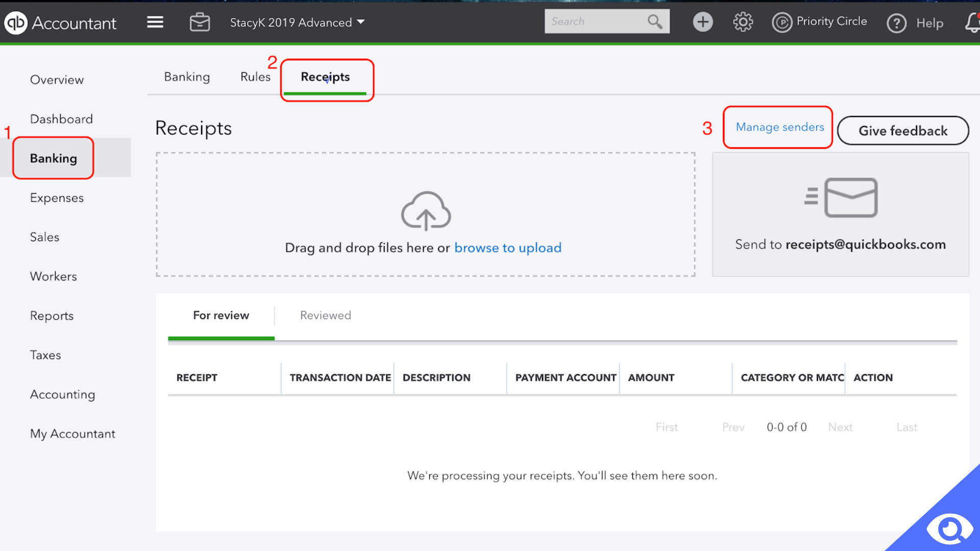Open the Accounting section

pos(62,394)
